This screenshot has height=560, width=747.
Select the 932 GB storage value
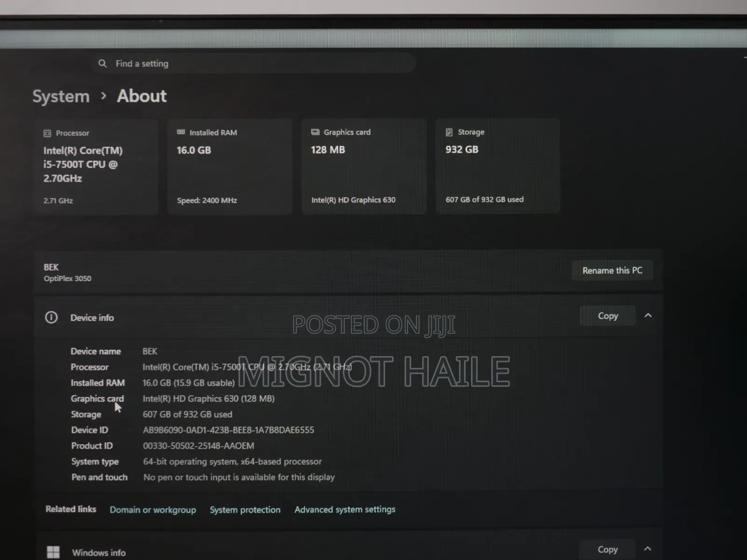462,149
